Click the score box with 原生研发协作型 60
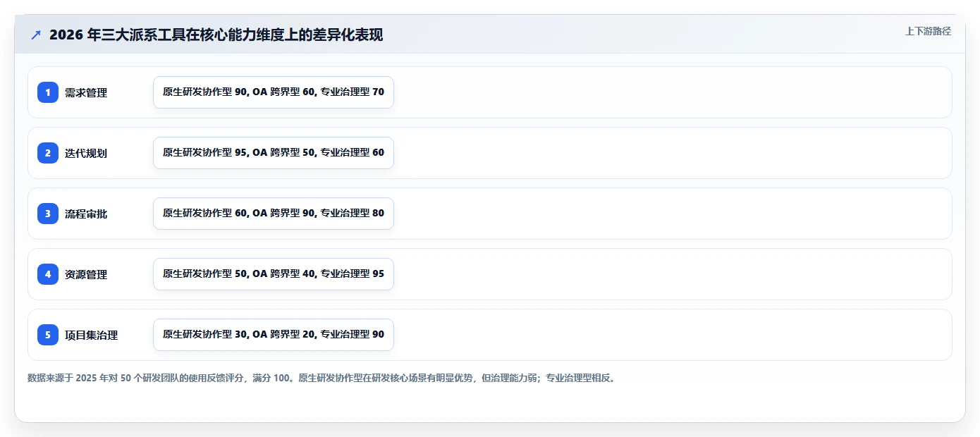Viewport: 980px width, 437px height. (x=274, y=214)
